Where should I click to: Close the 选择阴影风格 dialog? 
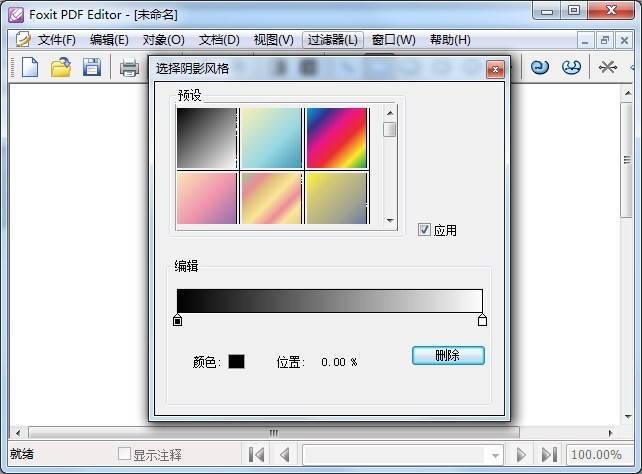tap(495, 70)
